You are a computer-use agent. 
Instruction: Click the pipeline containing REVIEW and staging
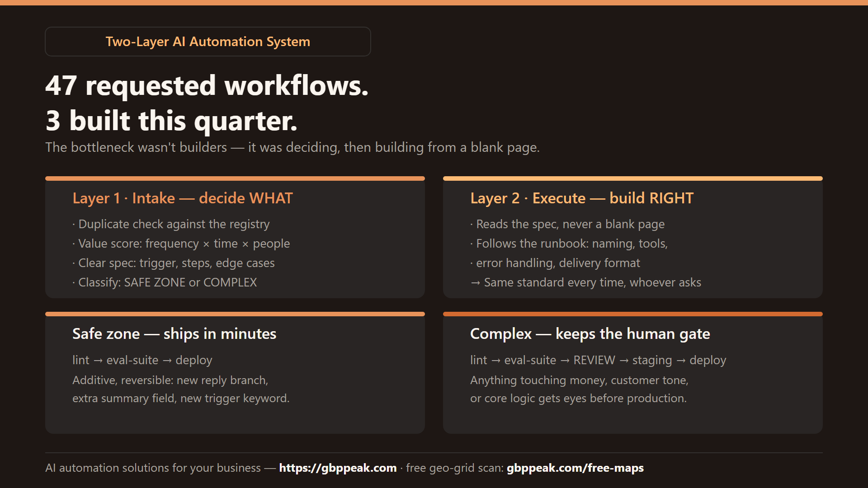(x=598, y=360)
